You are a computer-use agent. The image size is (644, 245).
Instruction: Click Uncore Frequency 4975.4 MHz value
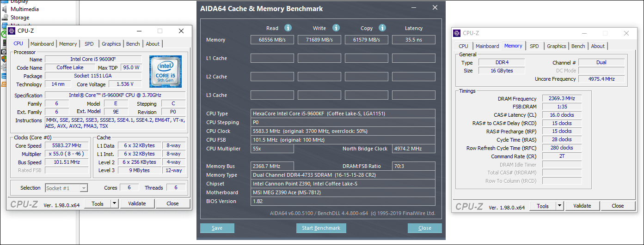601,79
